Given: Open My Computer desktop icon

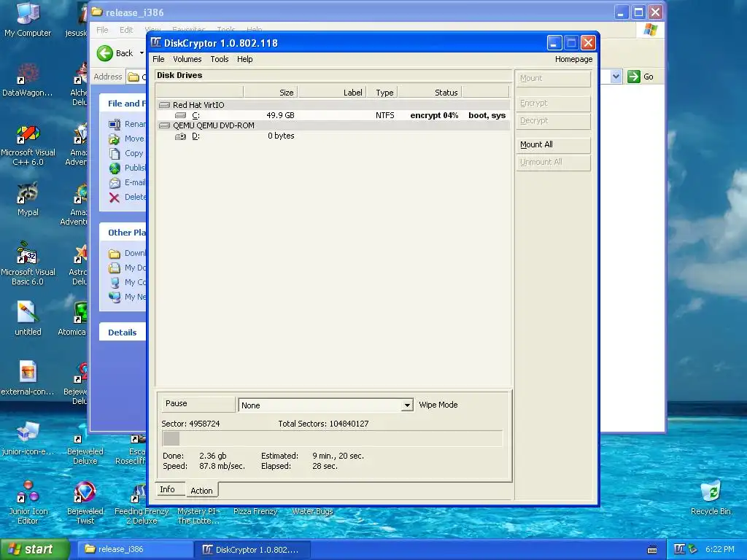Looking at the screenshot, I should pos(28,19).
